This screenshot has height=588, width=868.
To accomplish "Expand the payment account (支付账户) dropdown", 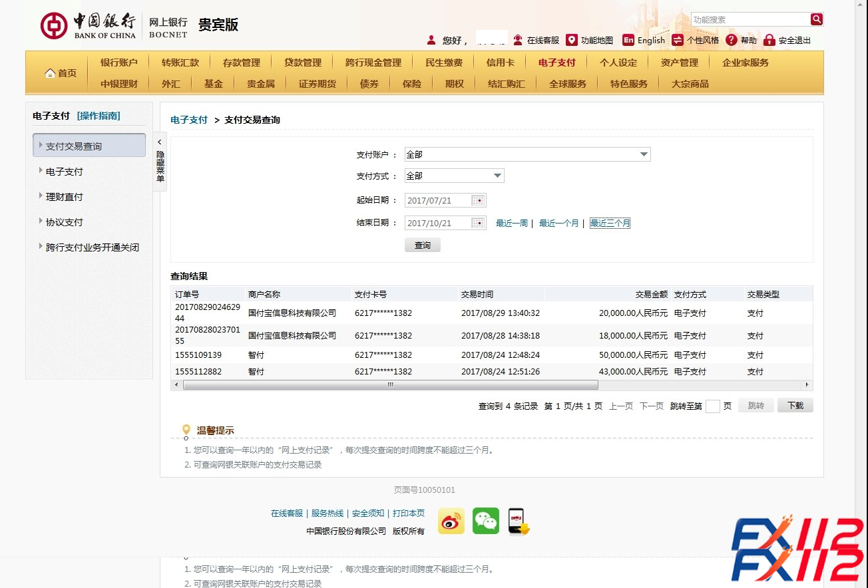I will [644, 154].
